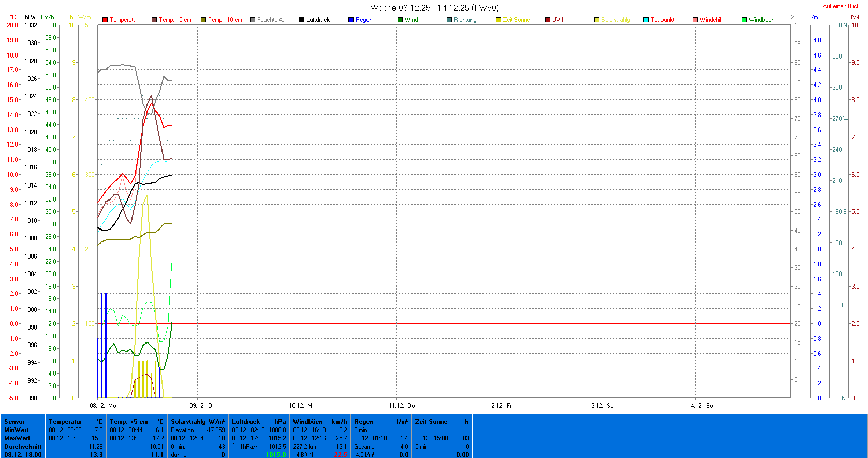
Task: Click the Richtung legend label
Action: (x=465, y=20)
